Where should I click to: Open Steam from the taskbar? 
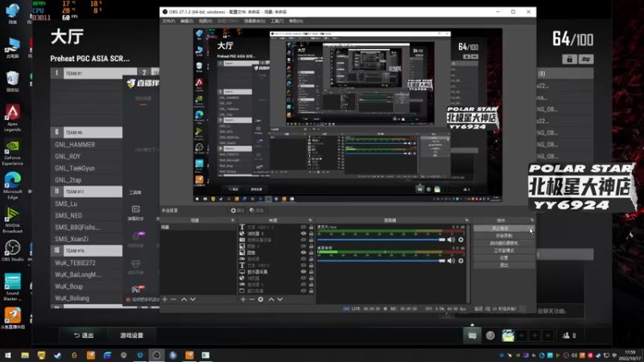pos(58,355)
